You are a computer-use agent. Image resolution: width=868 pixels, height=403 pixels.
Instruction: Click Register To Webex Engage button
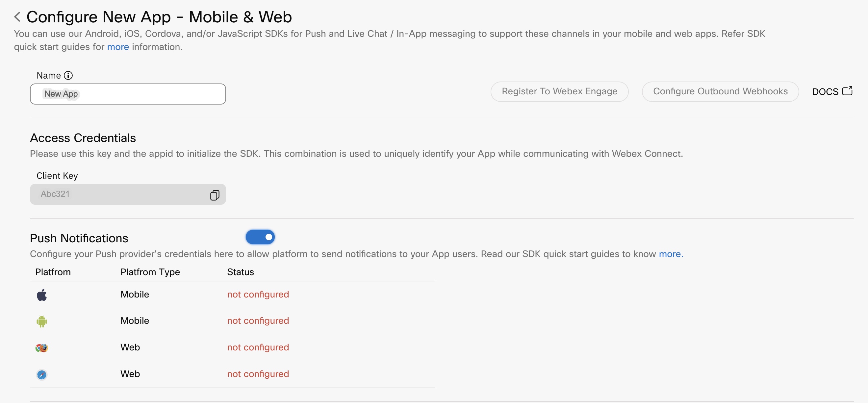point(559,91)
